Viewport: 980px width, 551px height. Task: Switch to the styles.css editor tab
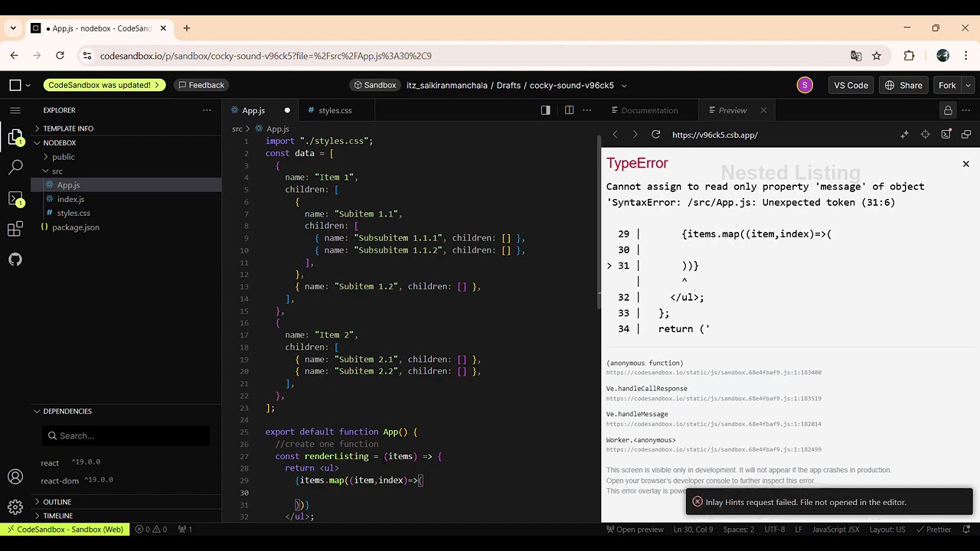click(x=335, y=110)
